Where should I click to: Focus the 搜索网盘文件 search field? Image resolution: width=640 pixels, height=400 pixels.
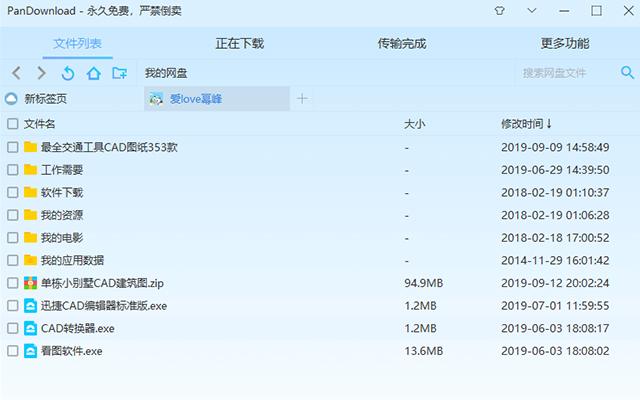pyautogui.click(x=567, y=73)
